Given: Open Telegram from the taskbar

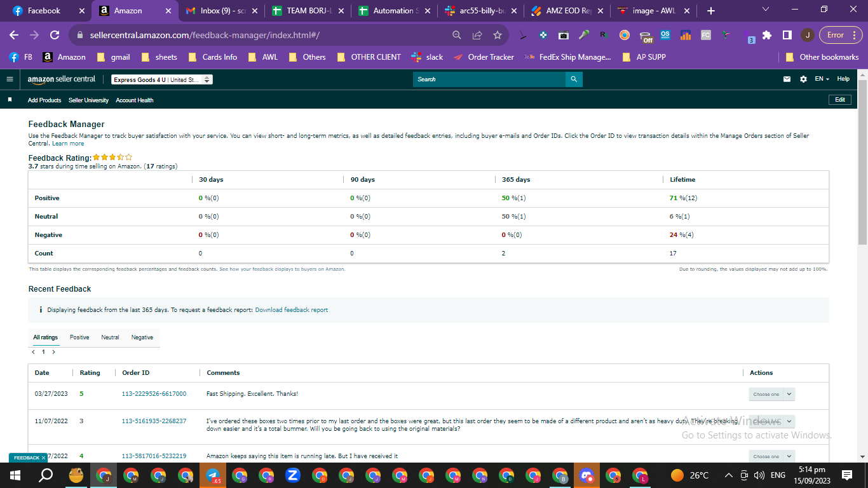Looking at the screenshot, I should (x=213, y=475).
